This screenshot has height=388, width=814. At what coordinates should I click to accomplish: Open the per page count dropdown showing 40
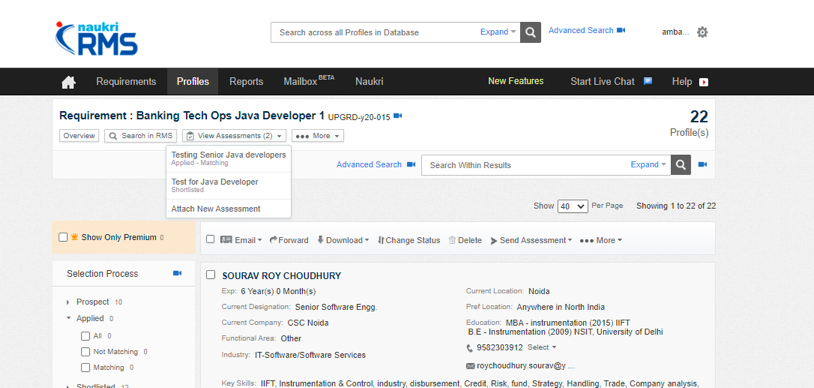[x=573, y=206]
